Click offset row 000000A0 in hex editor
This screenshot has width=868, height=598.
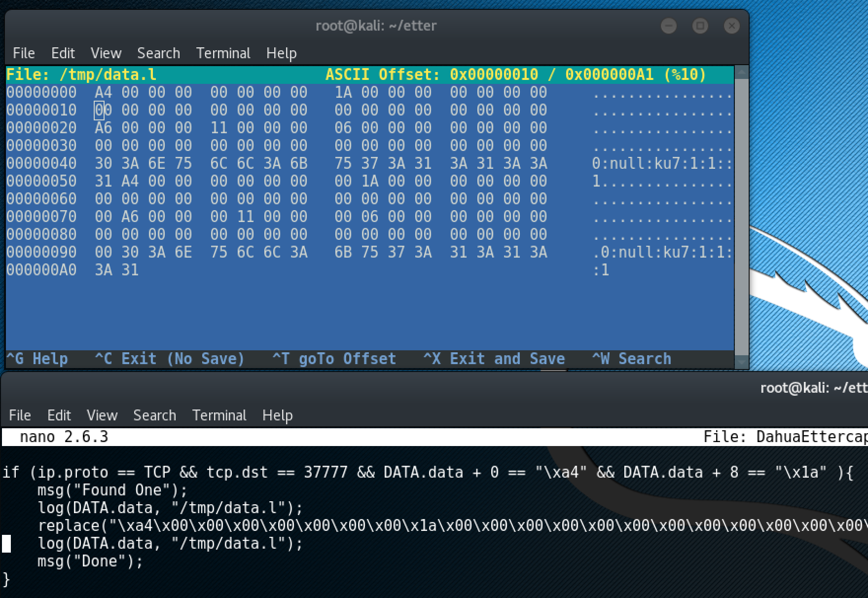click(41, 270)
